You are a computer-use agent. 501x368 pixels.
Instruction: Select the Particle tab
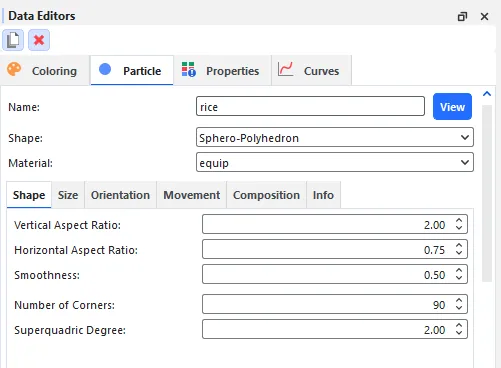click(132, 71)
